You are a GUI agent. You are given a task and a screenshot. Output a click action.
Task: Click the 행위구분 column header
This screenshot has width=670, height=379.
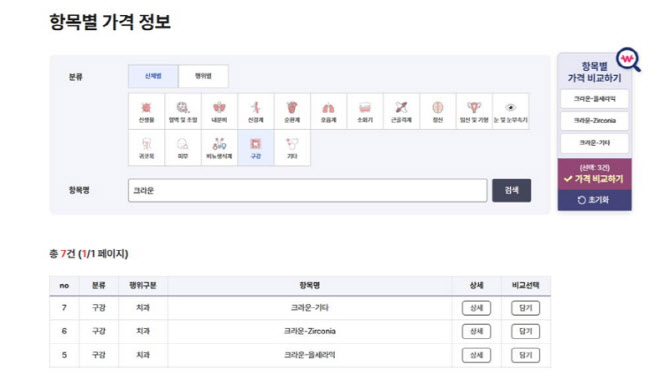pyautogui.click(x=143, y=285)
